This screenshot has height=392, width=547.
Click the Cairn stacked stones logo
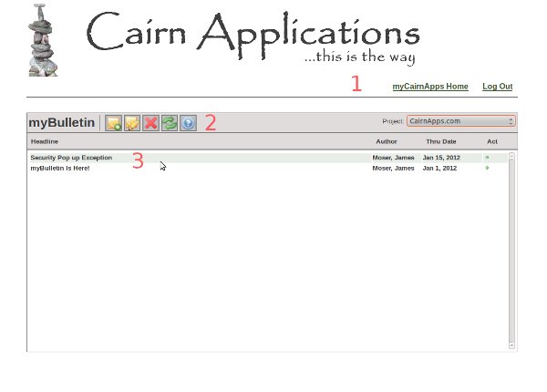tap(43, 40)
